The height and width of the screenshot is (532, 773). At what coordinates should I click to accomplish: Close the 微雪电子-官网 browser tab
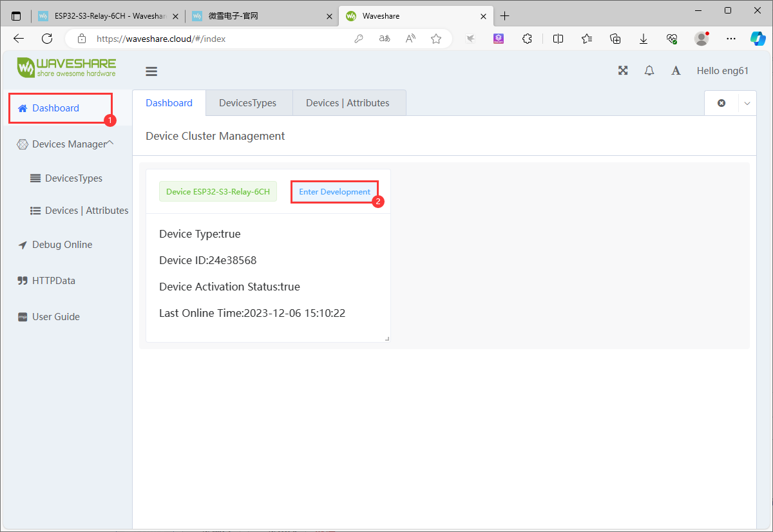(329, 16)
